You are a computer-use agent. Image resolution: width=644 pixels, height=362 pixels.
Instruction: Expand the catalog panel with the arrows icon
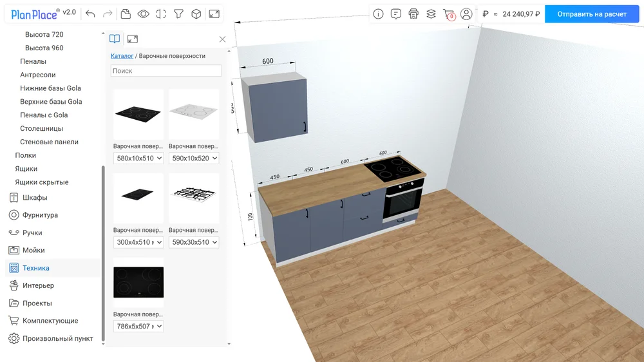pos(133,39)
